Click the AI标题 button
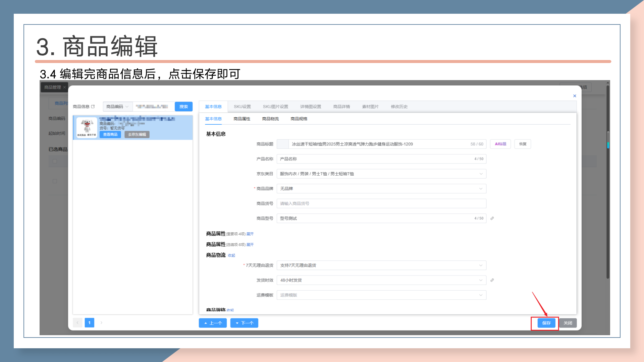The height and width of the screenshot is (362, 644). (x=500, y=144)
